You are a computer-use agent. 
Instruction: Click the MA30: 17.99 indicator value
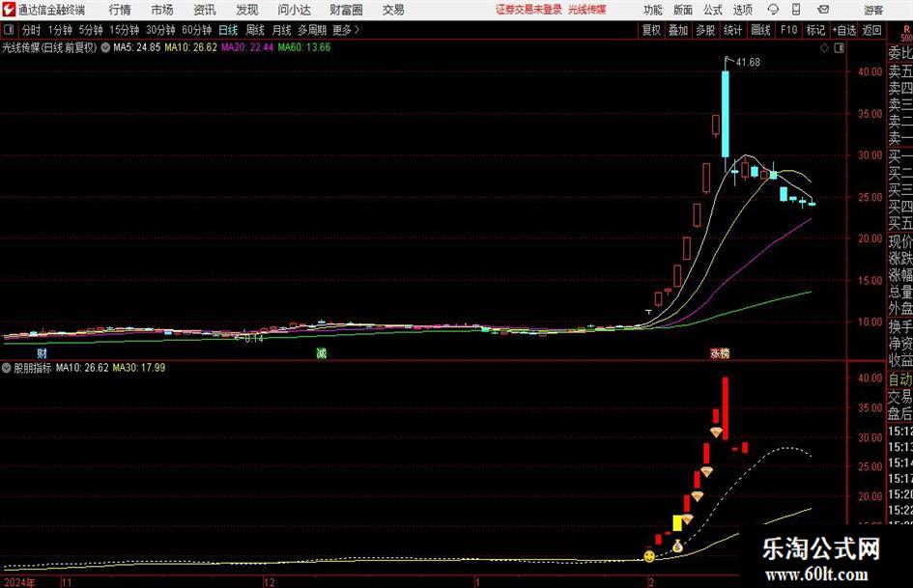(x=138, y=368)
